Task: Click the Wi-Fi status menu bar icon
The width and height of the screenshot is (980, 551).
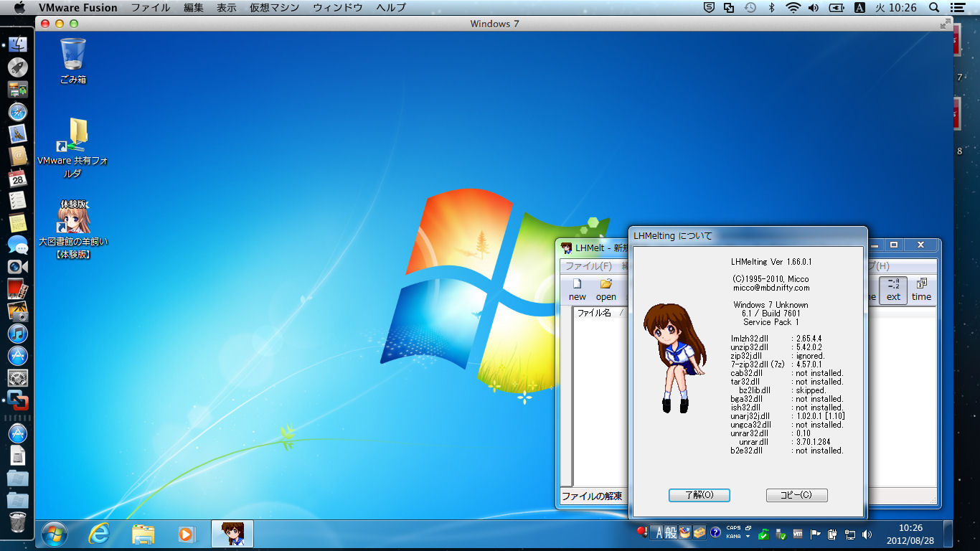Action: tap(793, 7)
